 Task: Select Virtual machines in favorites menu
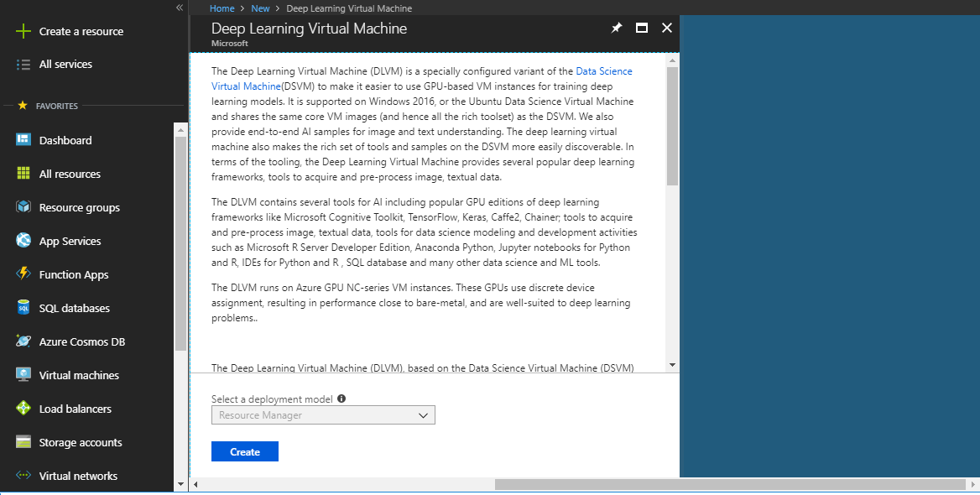(79, 376)
